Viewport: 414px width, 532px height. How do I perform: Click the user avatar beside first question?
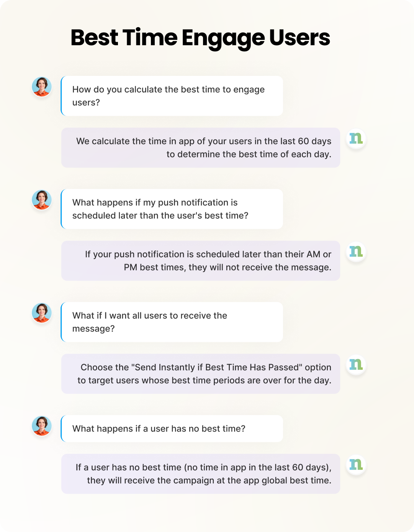coord(41,87)
